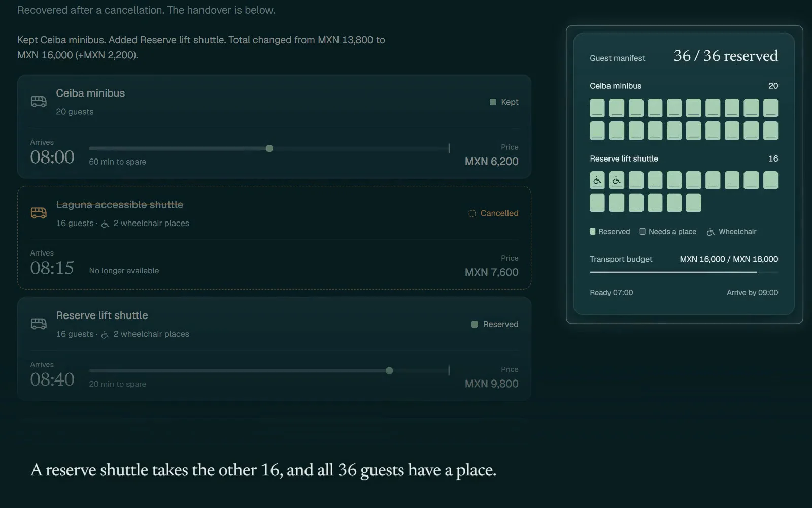Click the 08:15 arrival time
This screenshot has height=508, width=812.
coord(52,268)
